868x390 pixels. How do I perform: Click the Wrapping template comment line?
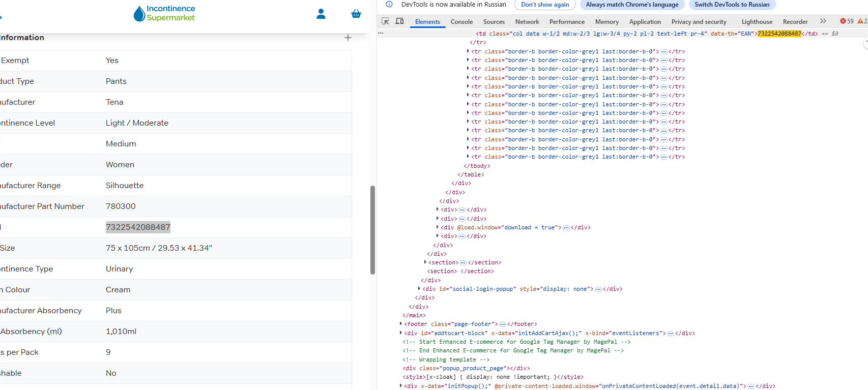point(446,359)
